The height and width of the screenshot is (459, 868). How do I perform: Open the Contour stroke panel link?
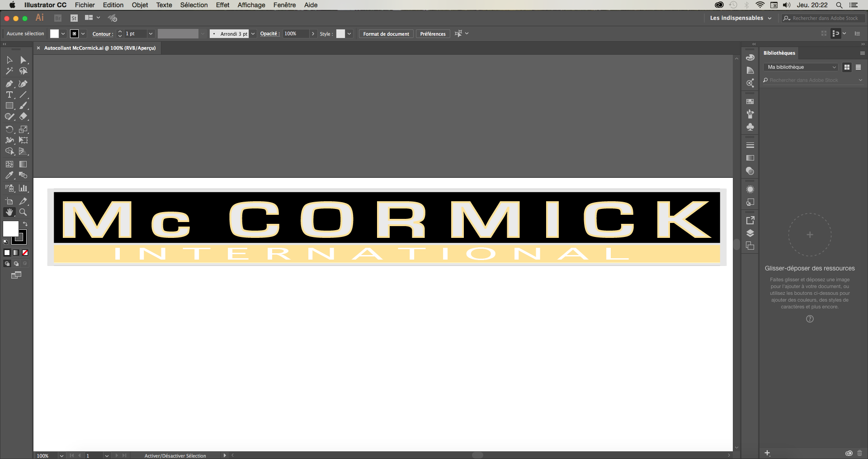[x=103, y=34]
